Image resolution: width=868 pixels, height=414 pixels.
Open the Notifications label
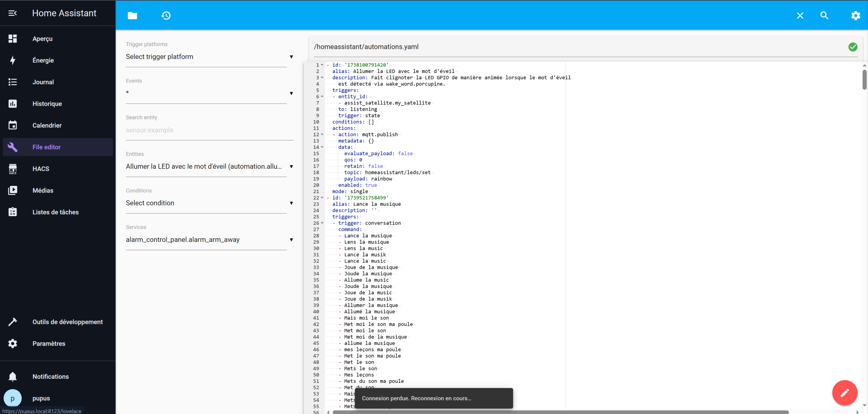coord(51,376)
